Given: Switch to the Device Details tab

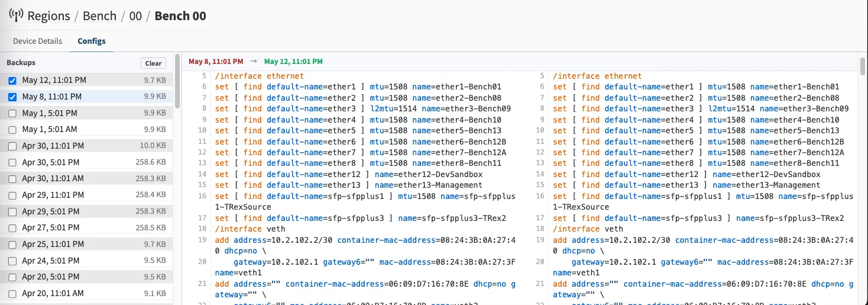Looking at the screenshot, I should tap(37, 41).
